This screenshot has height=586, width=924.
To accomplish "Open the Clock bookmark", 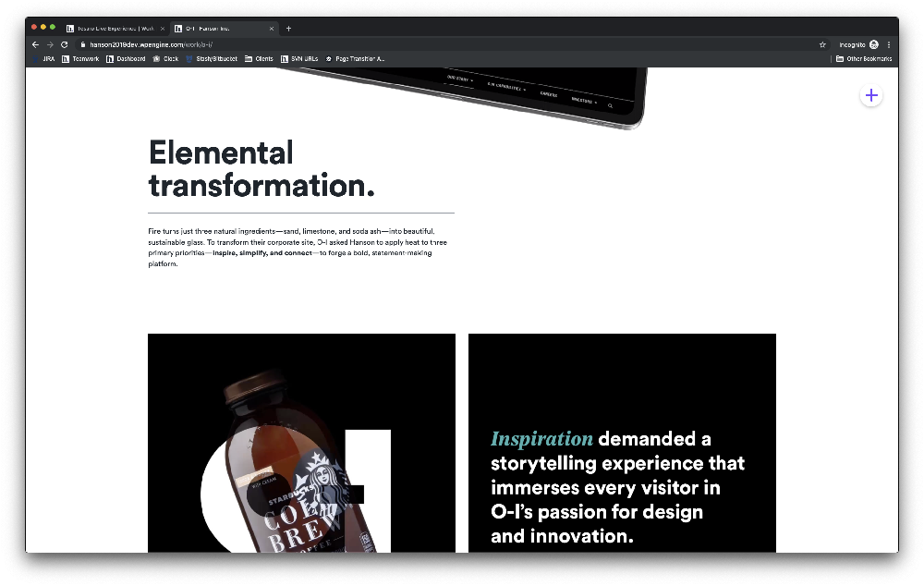I will point(165,59).
